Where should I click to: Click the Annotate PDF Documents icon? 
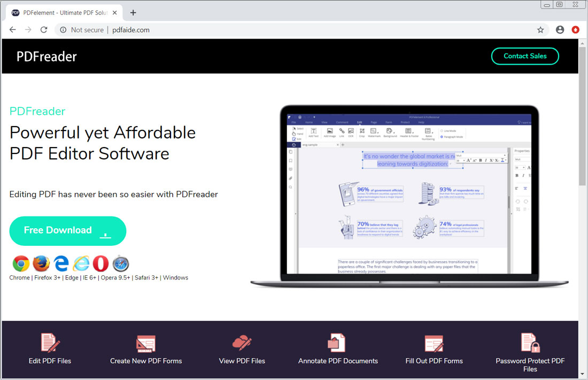tap(336, 343)
